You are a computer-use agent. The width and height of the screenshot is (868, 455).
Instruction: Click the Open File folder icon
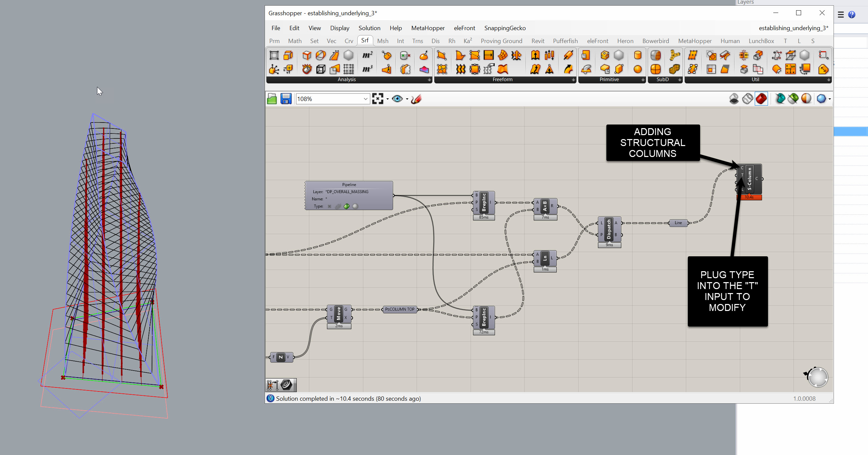(272, 99)
